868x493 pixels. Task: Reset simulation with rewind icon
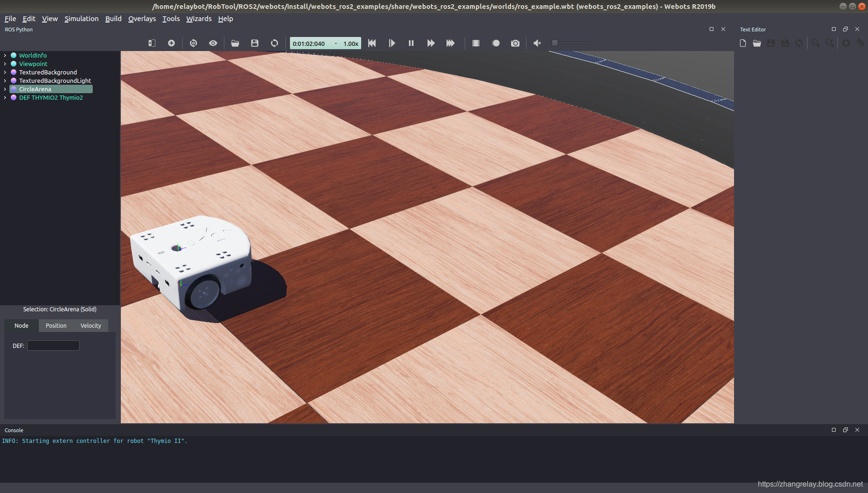pyautogui.click(x=372, y=43)
